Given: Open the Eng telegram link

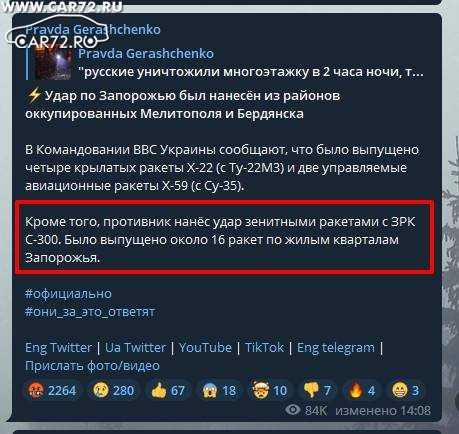Looking at the screenshot, I should (x=336, y=348).
